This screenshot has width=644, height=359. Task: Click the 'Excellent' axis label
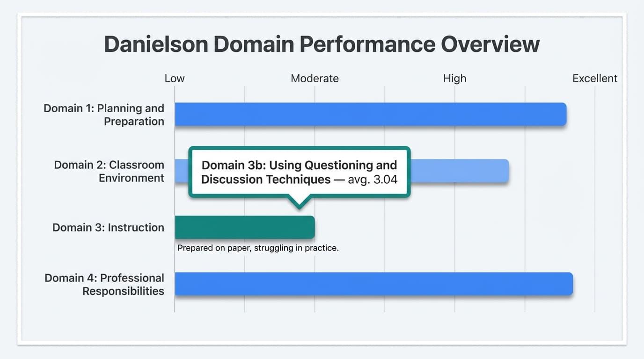pos(595,79)
